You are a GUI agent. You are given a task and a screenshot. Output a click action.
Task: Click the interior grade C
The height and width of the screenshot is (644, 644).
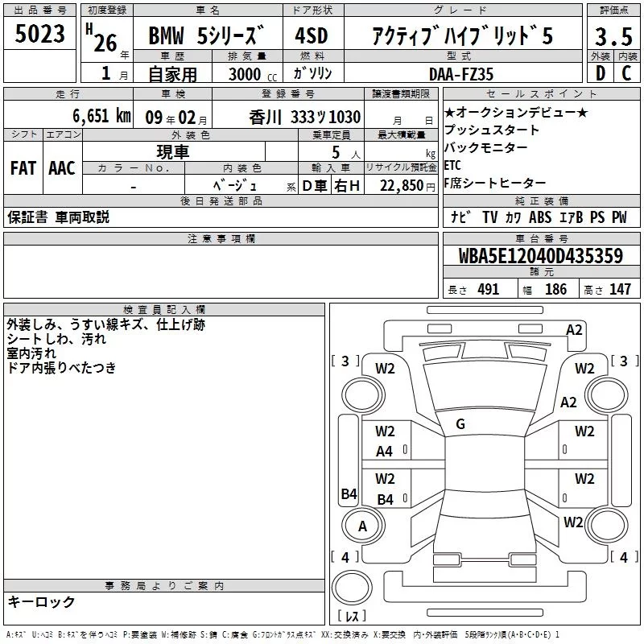[626, 73]
